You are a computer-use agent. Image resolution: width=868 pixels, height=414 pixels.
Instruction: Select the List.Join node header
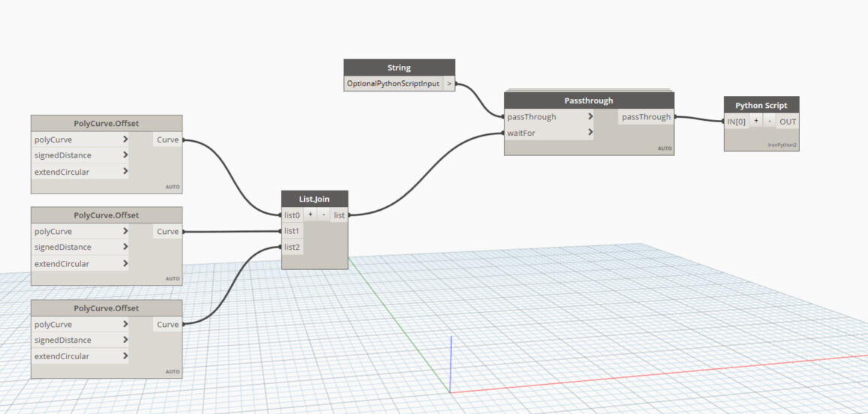tap(315, 199)
